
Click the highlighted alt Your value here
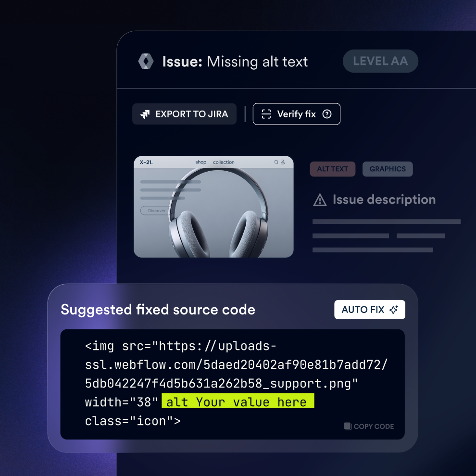(x=238, y=402)
